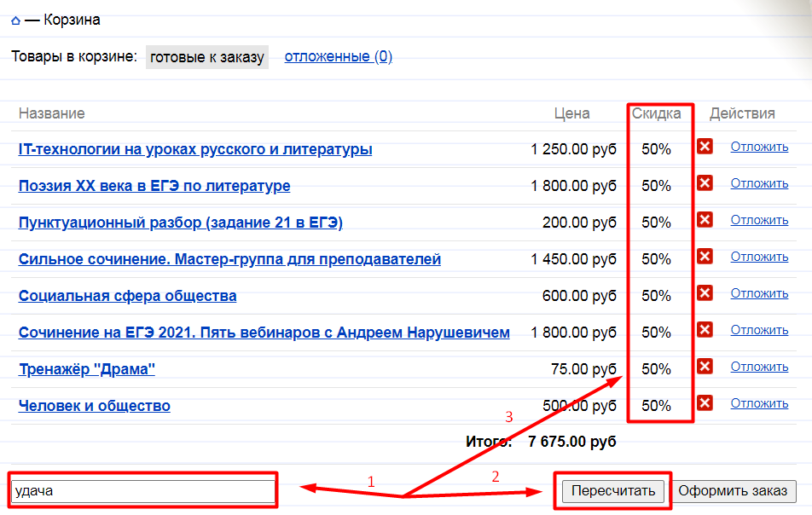
Task: Click the 'Оформить заказ' button
Action: click(x=734, y=491)
